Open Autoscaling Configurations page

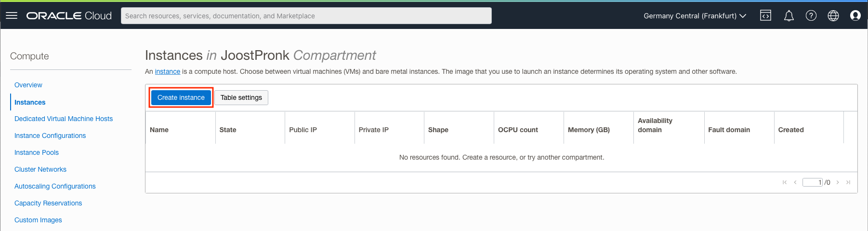point(55,186)
